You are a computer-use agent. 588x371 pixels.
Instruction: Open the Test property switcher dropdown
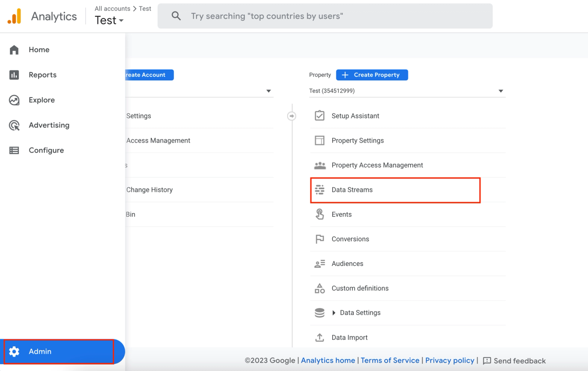109,20
